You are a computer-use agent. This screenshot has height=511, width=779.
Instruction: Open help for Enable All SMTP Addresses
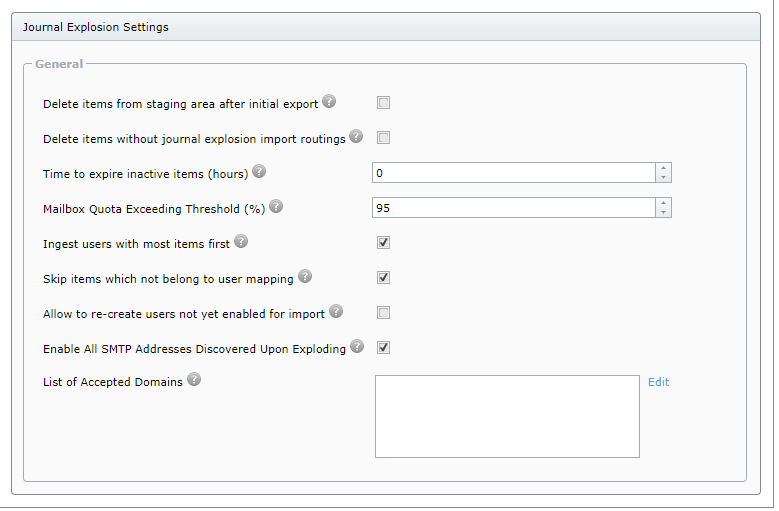pos(357,347)
